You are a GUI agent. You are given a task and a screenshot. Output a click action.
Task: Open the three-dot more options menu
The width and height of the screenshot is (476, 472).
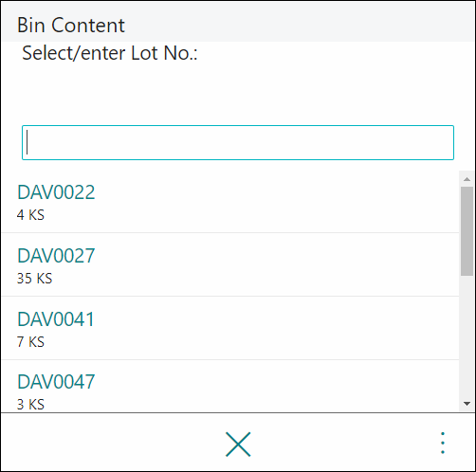(443, 443)
